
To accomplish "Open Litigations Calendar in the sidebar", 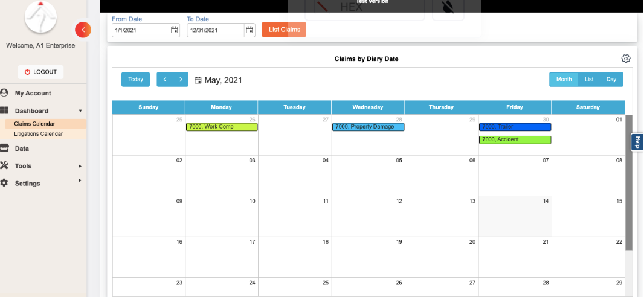I will pyautogui.click(x=39, y=133).
